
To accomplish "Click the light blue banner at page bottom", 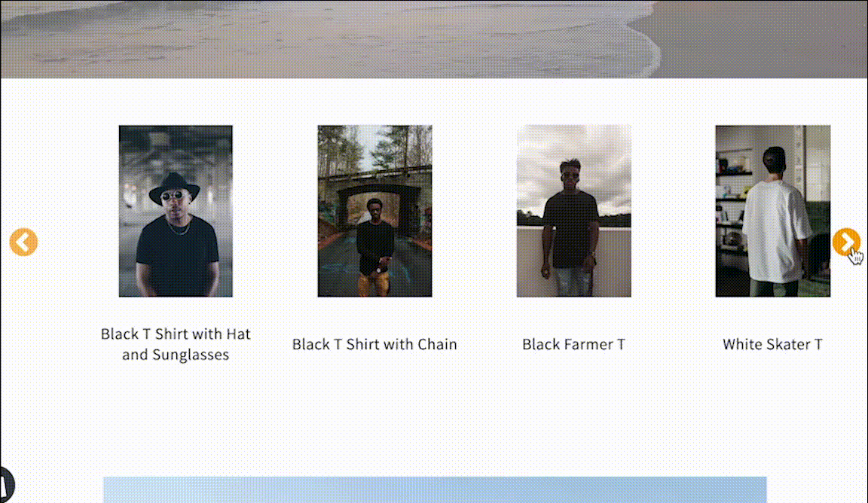I will [435, 489].
